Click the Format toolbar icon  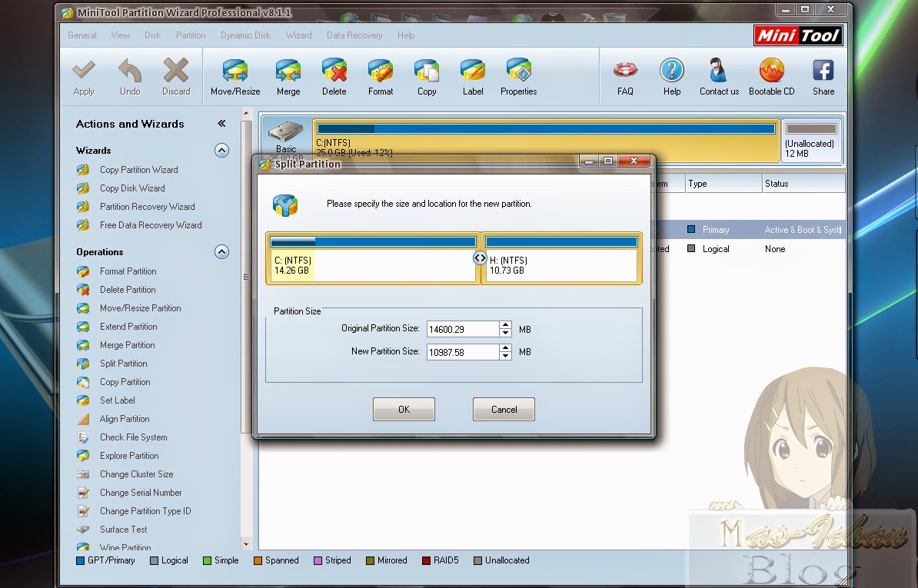tap(381, 70)
